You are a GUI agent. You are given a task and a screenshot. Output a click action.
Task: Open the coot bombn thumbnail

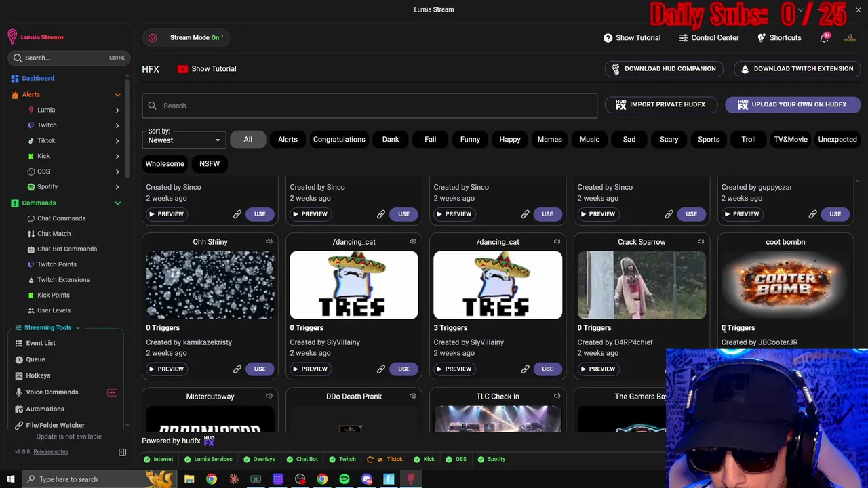tap(785, 285)
